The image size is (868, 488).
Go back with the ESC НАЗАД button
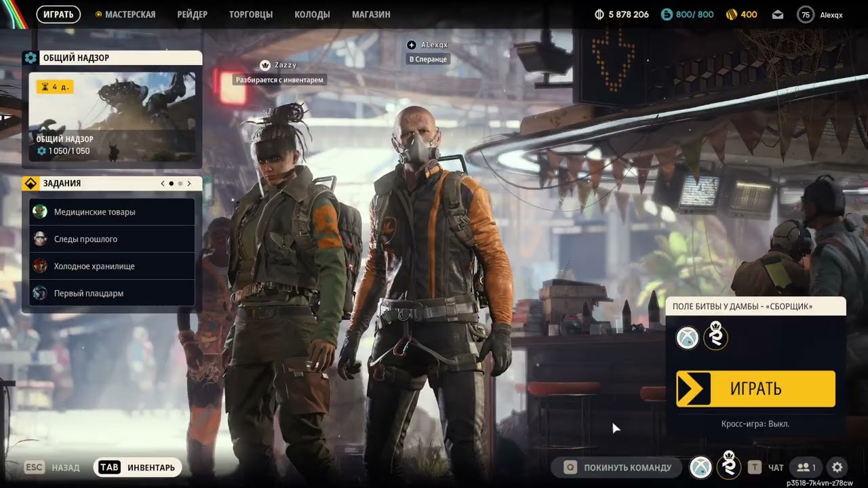coord(52,467)
